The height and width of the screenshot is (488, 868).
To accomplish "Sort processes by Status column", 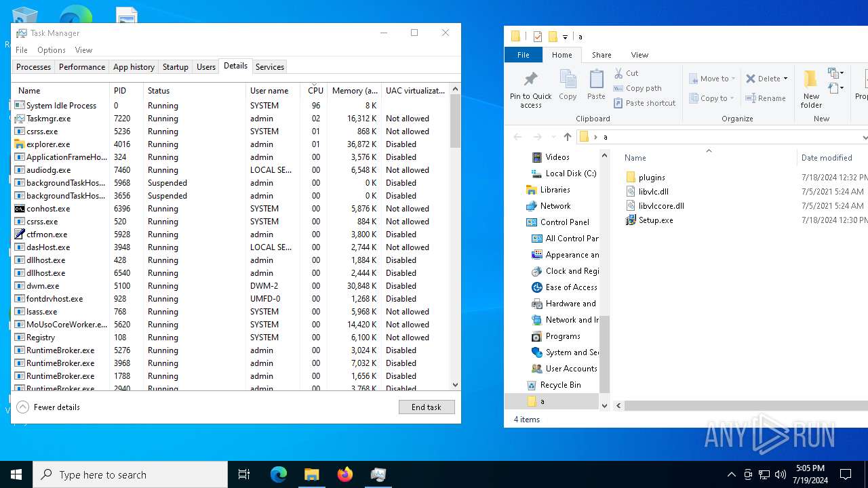I will tap(194, 90).
